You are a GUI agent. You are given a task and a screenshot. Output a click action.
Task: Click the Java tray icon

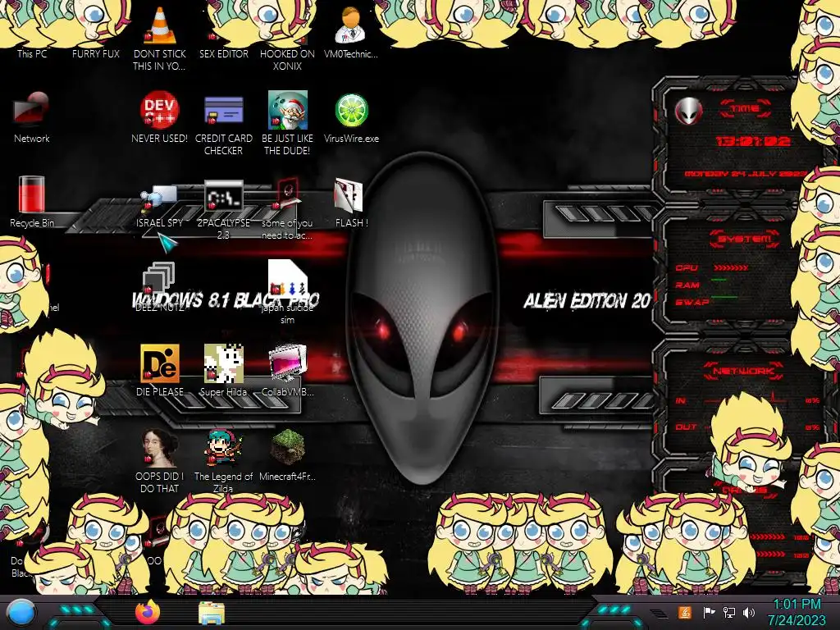[x=684, y=612]
